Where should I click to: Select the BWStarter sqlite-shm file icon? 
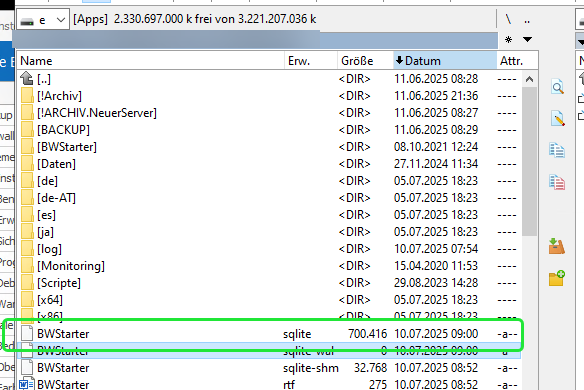pos(27,368)
